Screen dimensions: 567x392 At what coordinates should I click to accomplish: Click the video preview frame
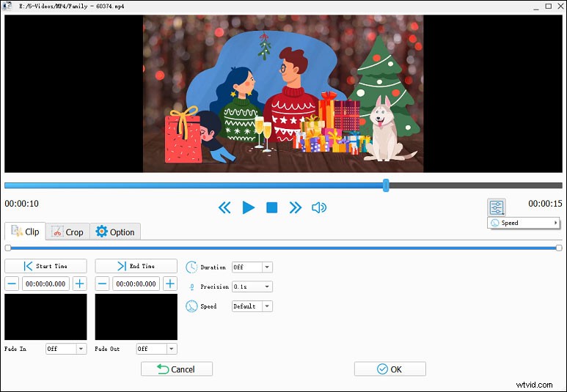[283, 94]
